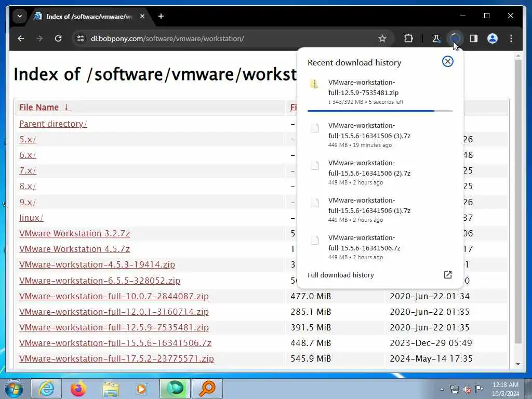532x399 pixels.
Task: Click file icon of 15.5.6-16341506.7z download
Action: point(315,240)
